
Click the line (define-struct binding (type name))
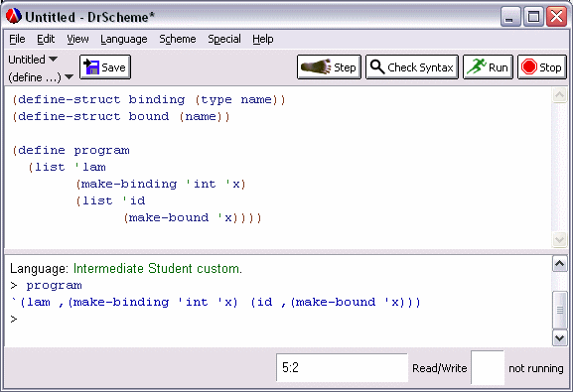coord(149,99)
